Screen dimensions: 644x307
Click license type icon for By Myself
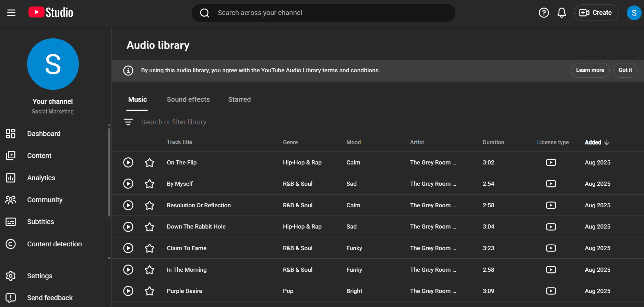click(x=551, y=184)
